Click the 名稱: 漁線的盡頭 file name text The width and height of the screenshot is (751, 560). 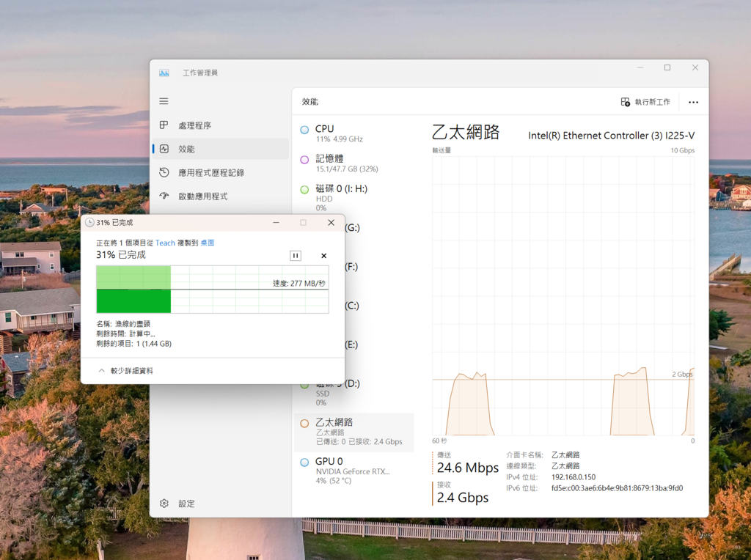pyautogui.click(x=123, y=324)
